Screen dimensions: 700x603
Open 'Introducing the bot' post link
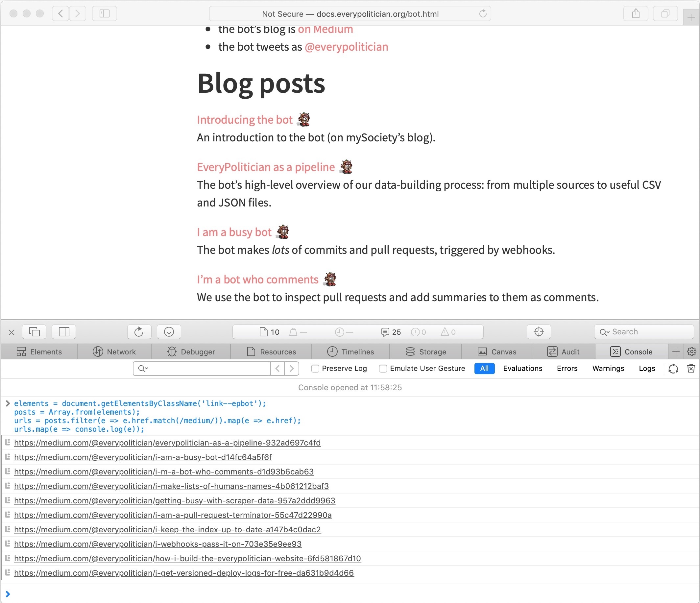click(245, 120)
